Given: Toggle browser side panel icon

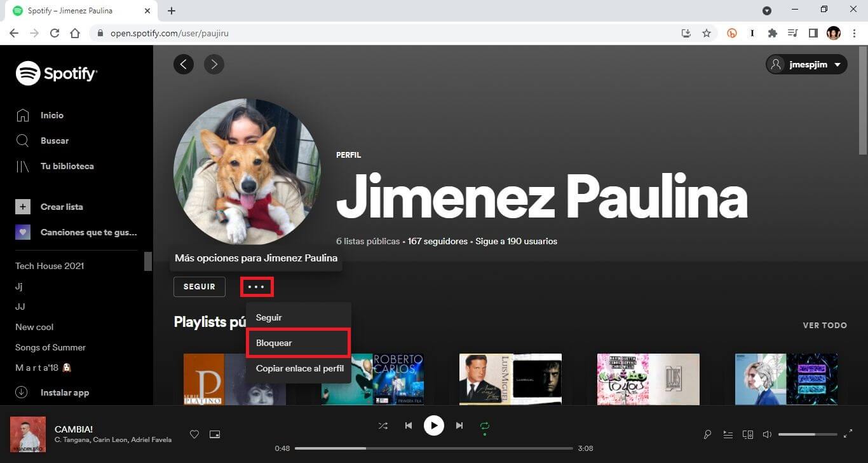Looking at the screenshot, I should [813, 33].
